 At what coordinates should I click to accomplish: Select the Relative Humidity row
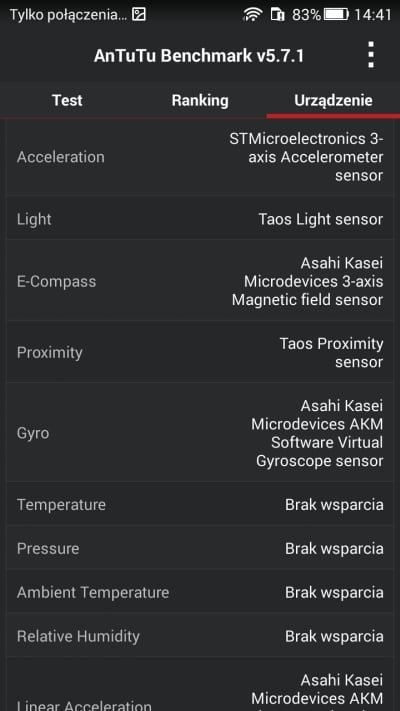click(200, 636)
